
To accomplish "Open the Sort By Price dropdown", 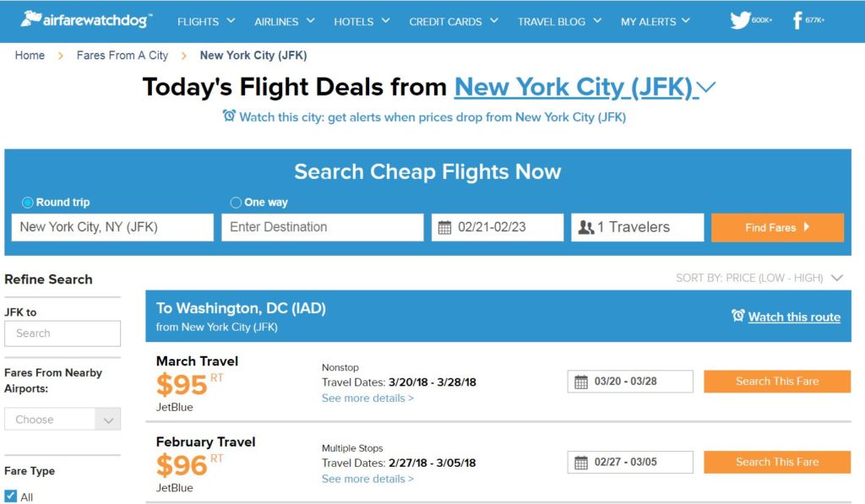I will point(759,278).
